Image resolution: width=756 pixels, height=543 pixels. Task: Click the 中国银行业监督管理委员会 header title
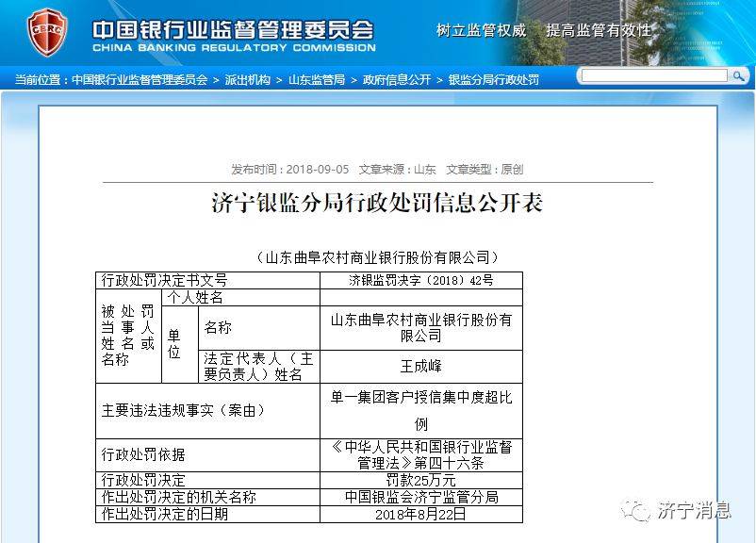(234, 30)
